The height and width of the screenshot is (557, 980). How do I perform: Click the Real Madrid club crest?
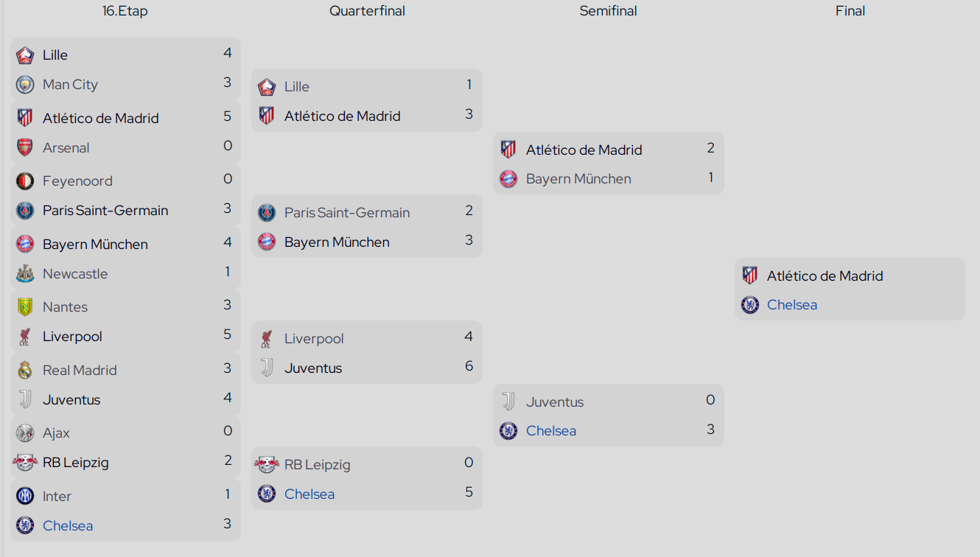(x=25, y=371)
